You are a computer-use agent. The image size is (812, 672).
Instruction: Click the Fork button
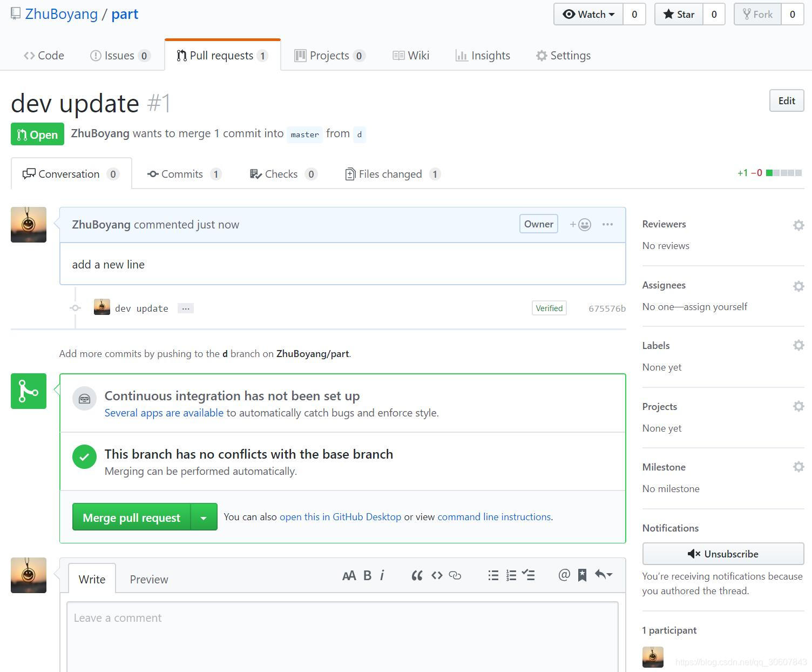pos(757,14)
